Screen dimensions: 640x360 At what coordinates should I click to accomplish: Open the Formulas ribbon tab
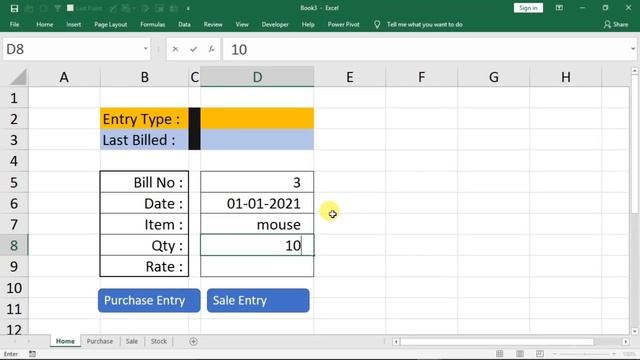[153, 24]
